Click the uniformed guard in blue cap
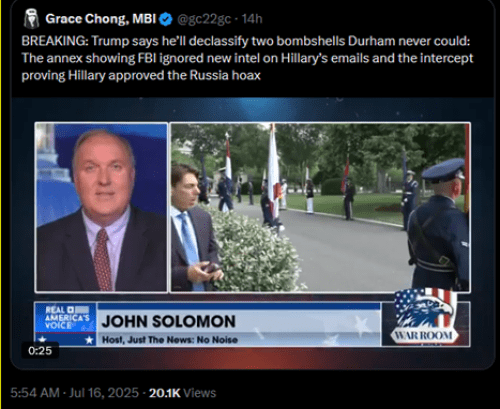 (x=438, y=225)
